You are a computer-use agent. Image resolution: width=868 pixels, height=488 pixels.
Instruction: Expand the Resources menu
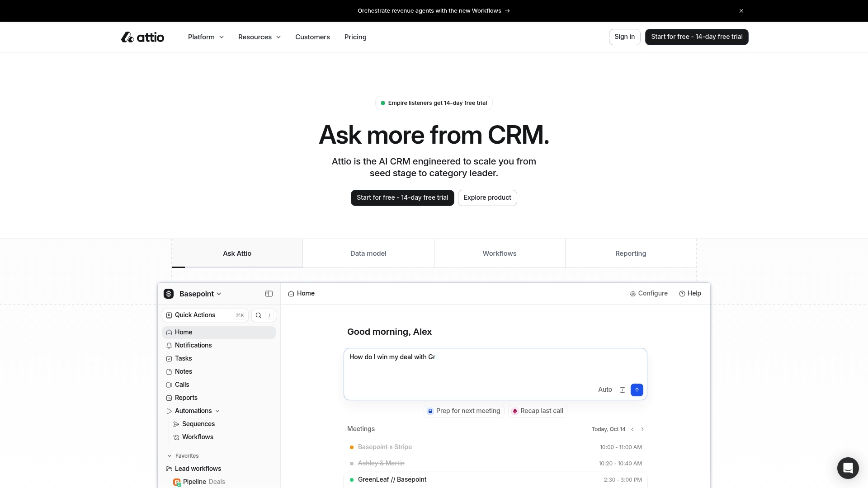pos(259,37)
